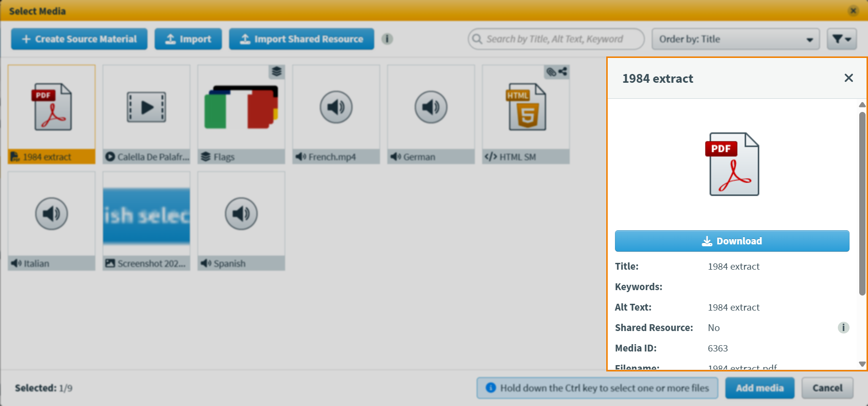The height and width of the screenshot is (406, 868).
Task: Click Import Shared Resource button
Action: point(301,39)
